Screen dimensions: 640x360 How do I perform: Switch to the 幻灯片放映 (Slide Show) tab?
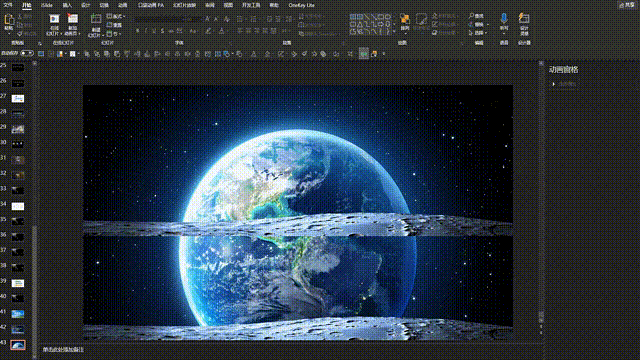tap(184, 5)
